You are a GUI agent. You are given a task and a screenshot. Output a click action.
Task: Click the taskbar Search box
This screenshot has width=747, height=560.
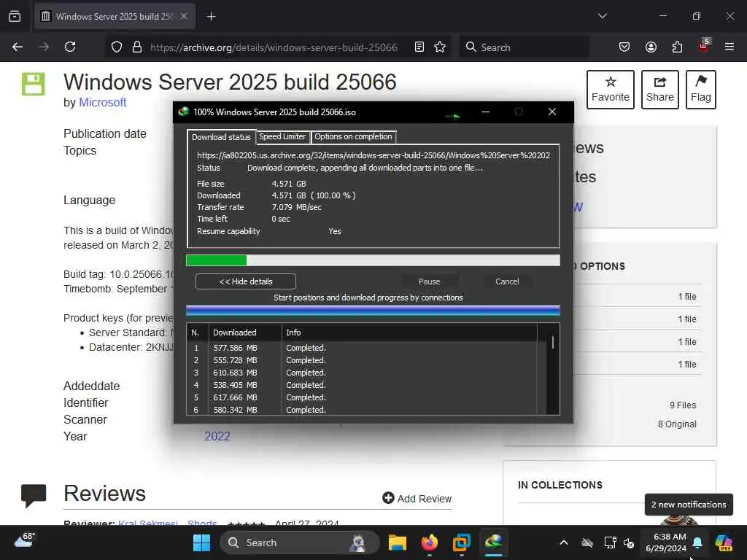(x=299, y=542)
